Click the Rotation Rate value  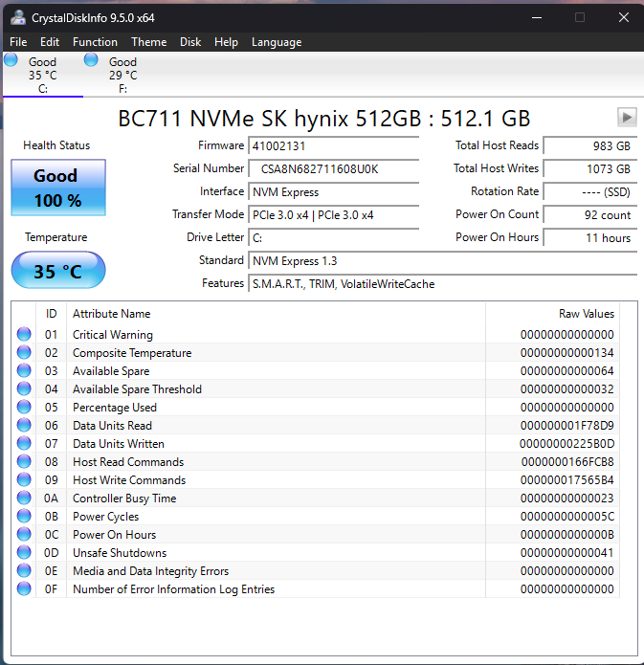coord(590,191)
